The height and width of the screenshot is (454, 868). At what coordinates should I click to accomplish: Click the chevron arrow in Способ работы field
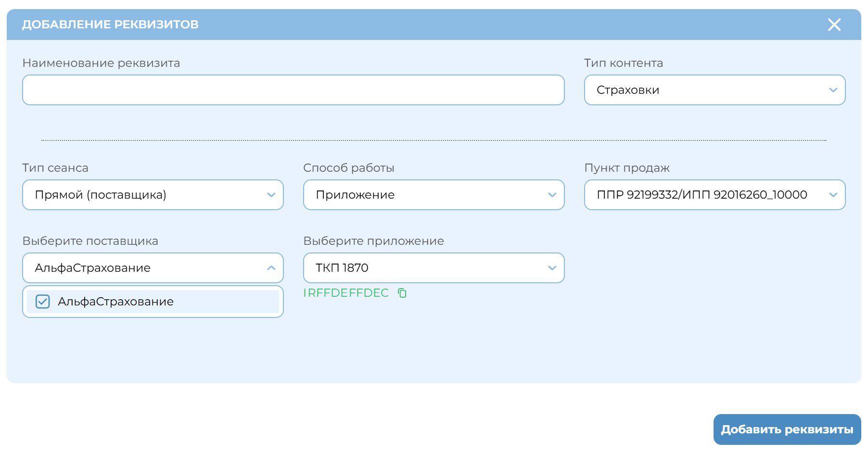[x=552, y=195]
